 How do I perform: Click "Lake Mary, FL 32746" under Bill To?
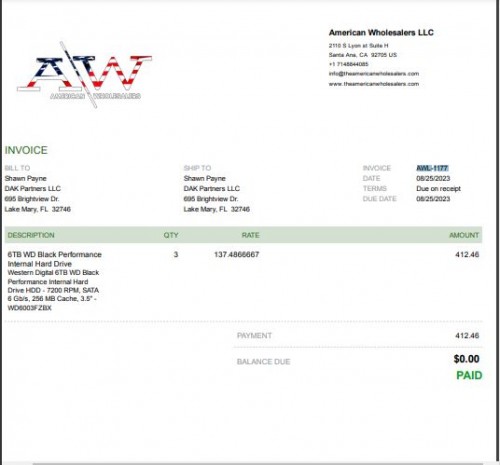tap(38, 209)
